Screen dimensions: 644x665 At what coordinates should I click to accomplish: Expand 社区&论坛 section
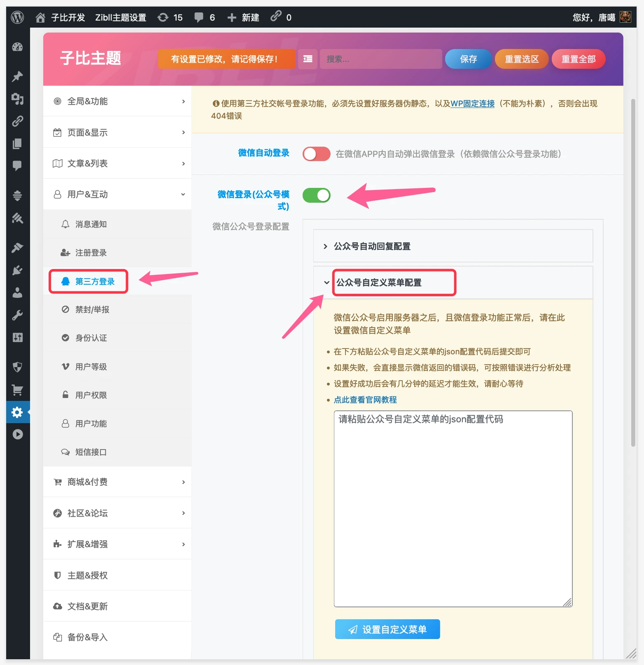[x=117, y=513]
